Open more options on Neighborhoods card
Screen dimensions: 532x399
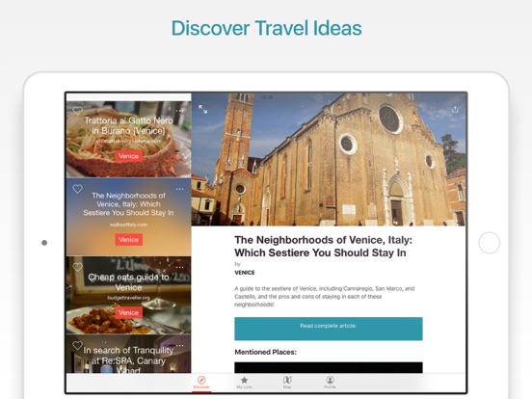pyautogui.click(x=179, y=189)
